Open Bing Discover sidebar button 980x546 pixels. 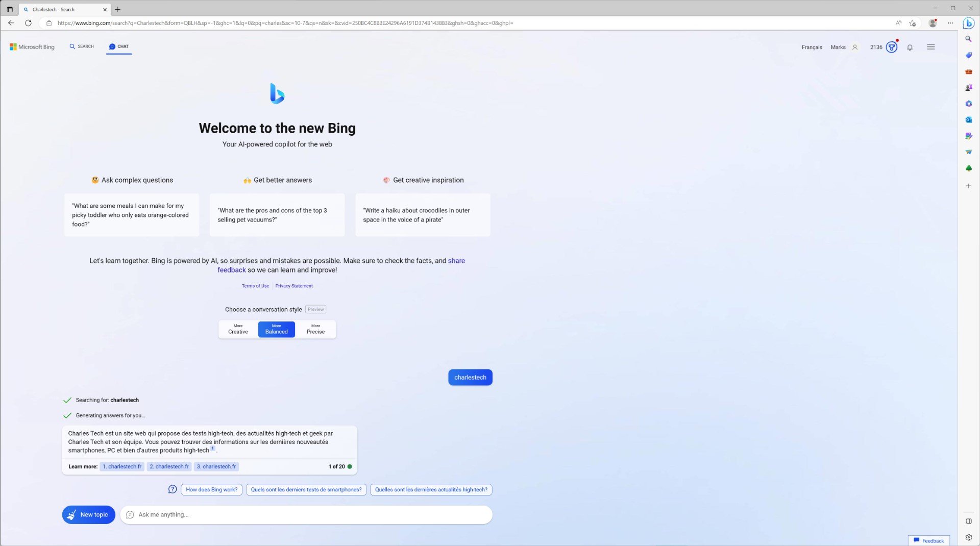[x=968, y=23]
